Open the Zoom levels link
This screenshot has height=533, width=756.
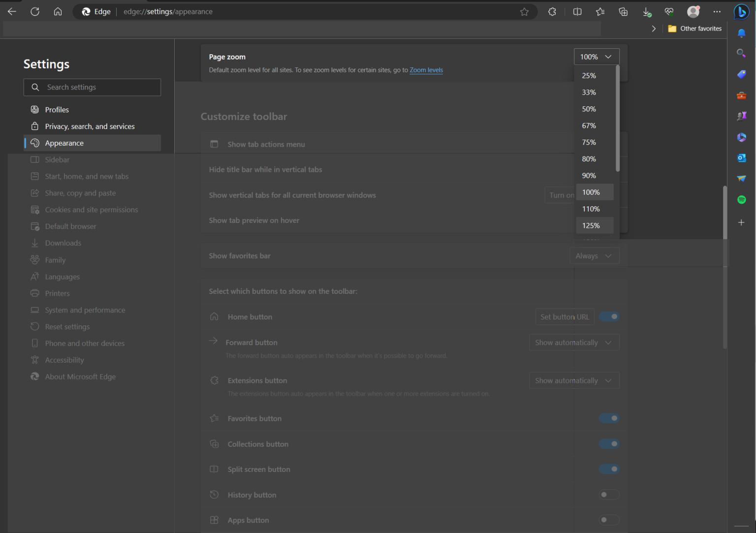point(426,70)
